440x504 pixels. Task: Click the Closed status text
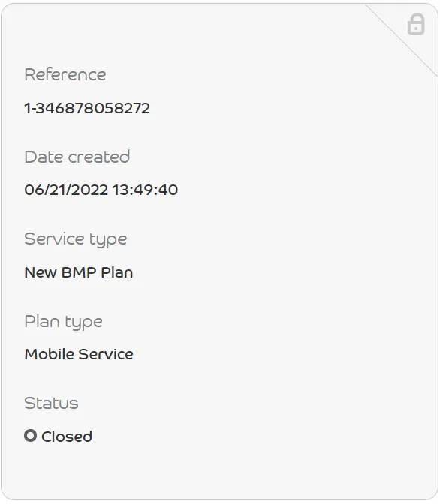[67, 436]
